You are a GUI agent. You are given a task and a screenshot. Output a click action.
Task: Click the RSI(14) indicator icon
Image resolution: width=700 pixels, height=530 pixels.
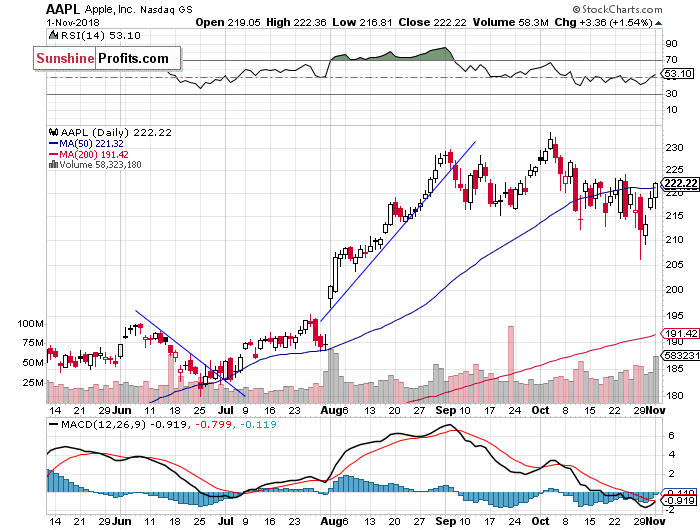[54, 35]
